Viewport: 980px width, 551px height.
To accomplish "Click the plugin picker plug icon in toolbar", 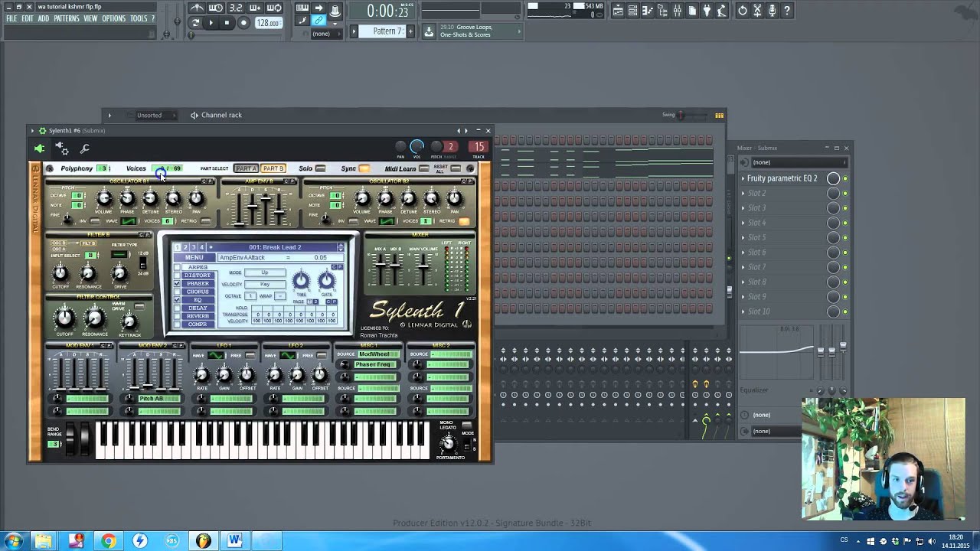I will [x=707, y=11].
